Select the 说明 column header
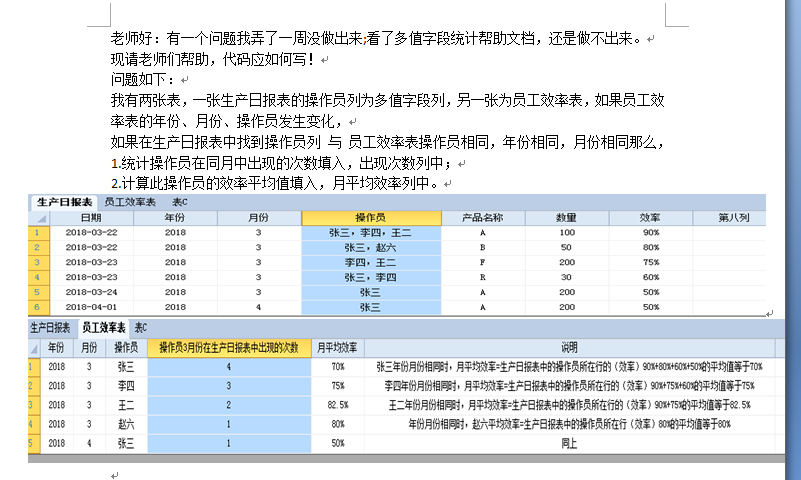The width and height of the screenshot is (801, 480). tap(568, 347)
